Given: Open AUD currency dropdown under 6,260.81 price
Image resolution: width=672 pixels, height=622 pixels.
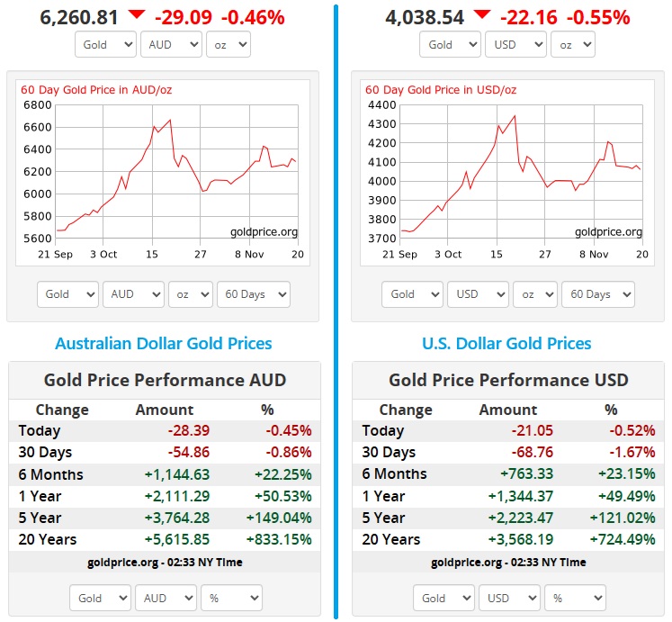Looking at the screenshot, I should [x=171, y=44].
